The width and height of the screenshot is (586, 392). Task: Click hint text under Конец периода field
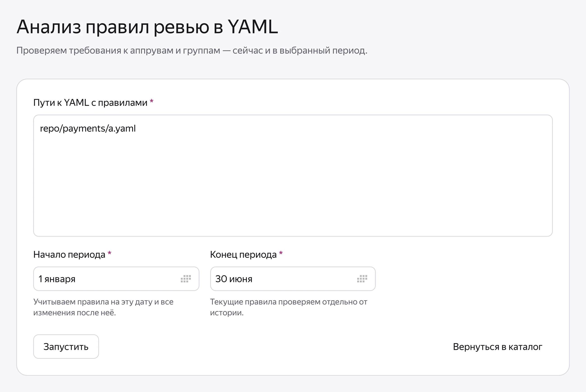[x=289, y=307]
